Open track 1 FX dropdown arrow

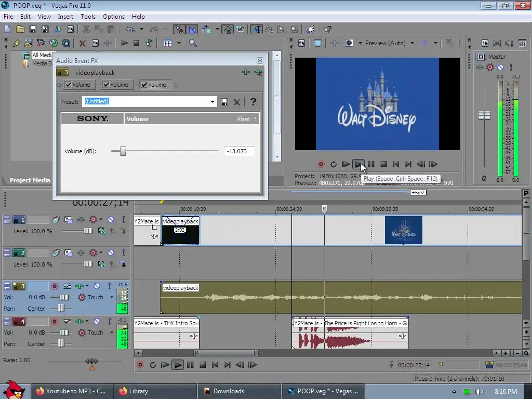[101, 220]
